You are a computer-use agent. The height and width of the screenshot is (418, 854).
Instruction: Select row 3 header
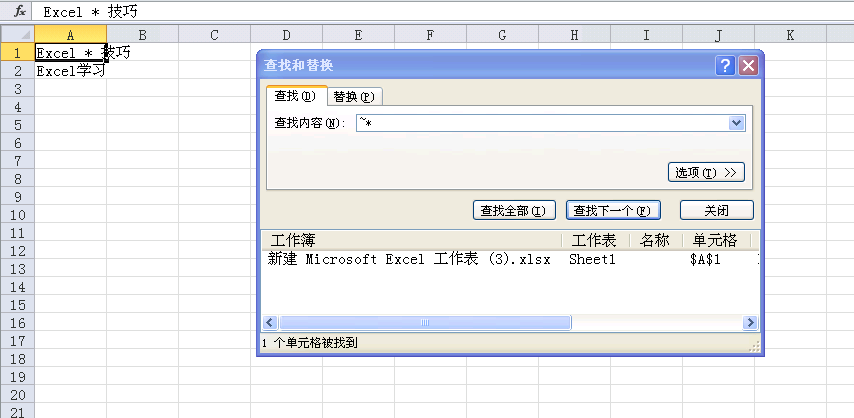pyautogui.click(x=17, y=88)
